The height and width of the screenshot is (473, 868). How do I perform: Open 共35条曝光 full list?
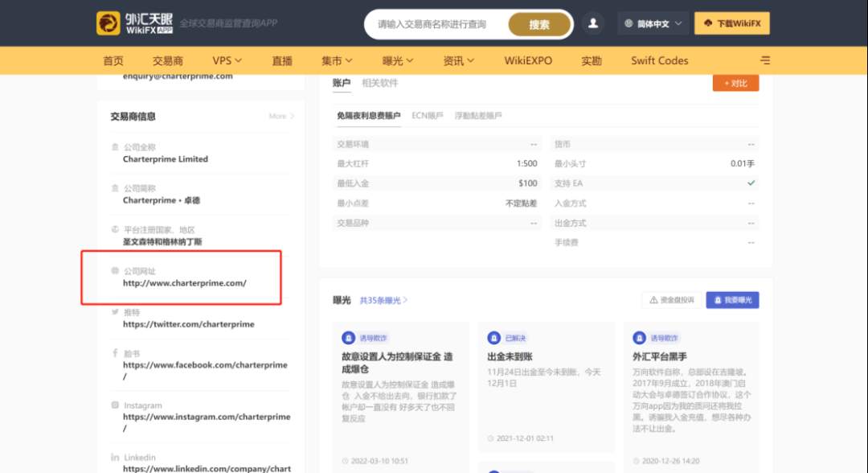(x=383, y=300)
